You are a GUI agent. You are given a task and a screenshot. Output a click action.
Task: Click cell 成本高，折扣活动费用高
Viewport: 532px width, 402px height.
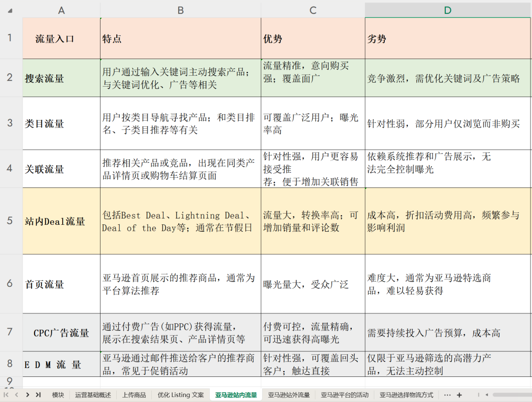point(448,221)
